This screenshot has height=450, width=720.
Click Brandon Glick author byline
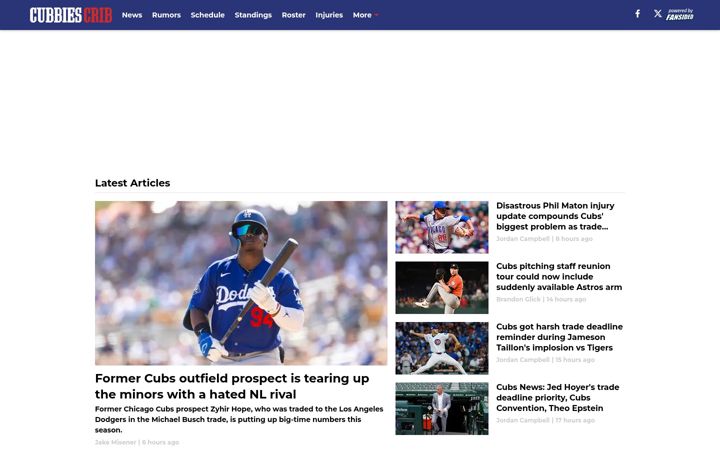518,299
